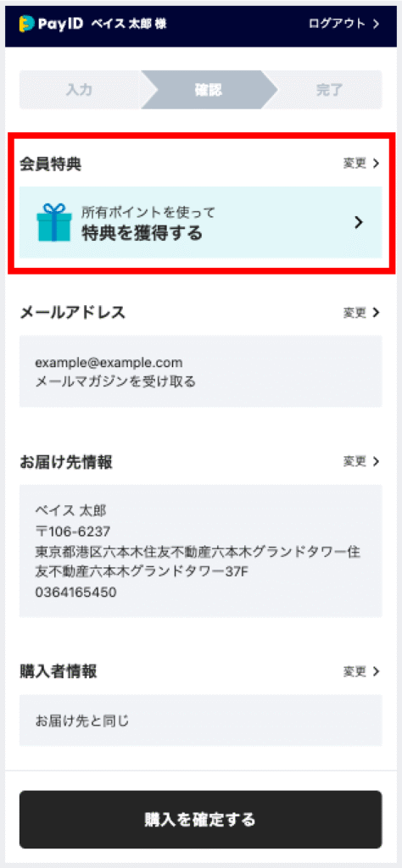
Task: Select the 入力 step tab
Action: [x=80, y=90]
